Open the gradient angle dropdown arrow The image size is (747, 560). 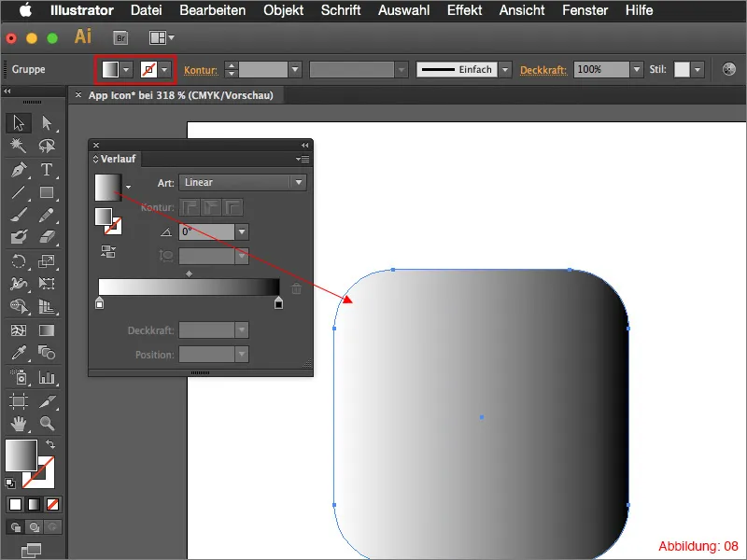tap(242, 231)
